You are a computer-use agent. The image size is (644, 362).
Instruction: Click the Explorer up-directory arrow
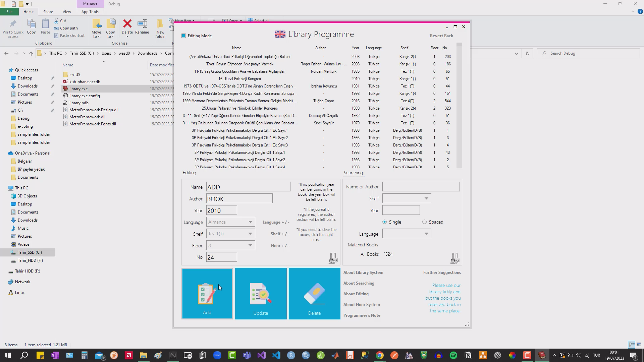click(x=31, y=53)
